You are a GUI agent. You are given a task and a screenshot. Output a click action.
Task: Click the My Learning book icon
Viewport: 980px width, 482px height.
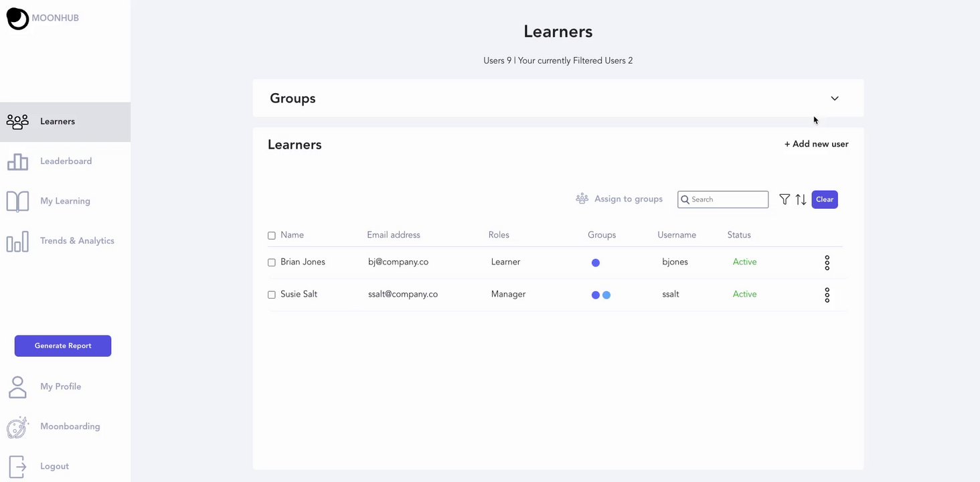coord(17,201)
